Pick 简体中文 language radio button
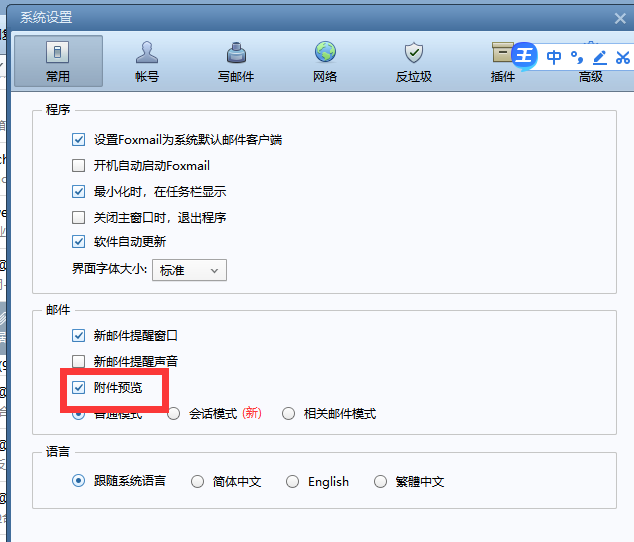The height and width of the screenshot is (542, 634). click(198, 481)
